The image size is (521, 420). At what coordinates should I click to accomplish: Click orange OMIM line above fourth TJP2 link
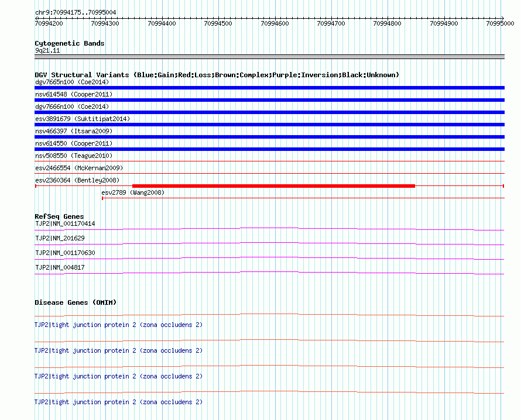pyautogui.click(x=269, y=392)
